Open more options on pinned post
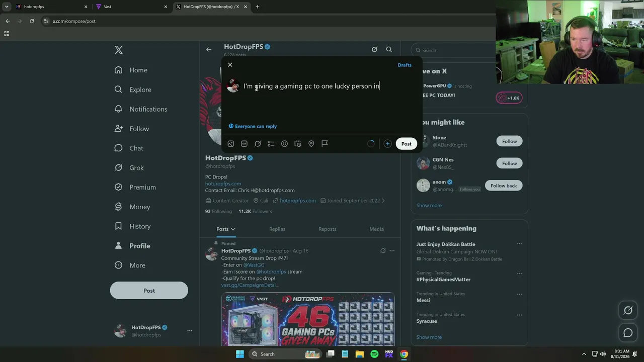Viewport: 644px width, 362px height. point(392,251)
